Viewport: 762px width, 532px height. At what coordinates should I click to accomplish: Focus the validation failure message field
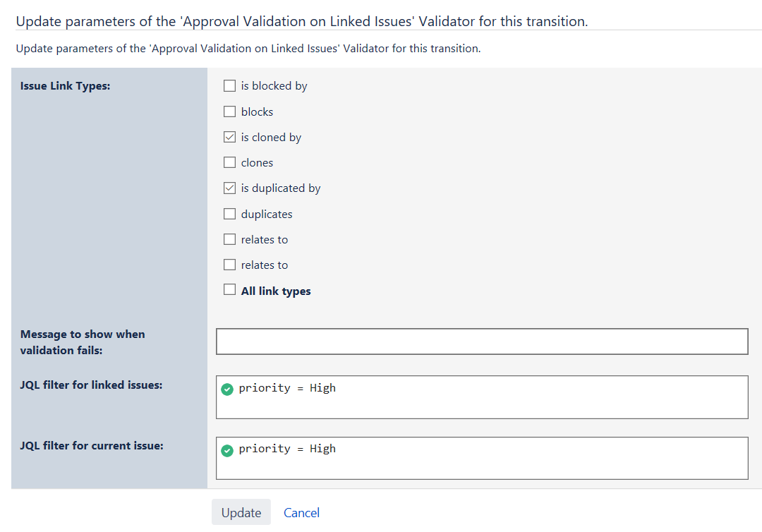click(481, 341)
